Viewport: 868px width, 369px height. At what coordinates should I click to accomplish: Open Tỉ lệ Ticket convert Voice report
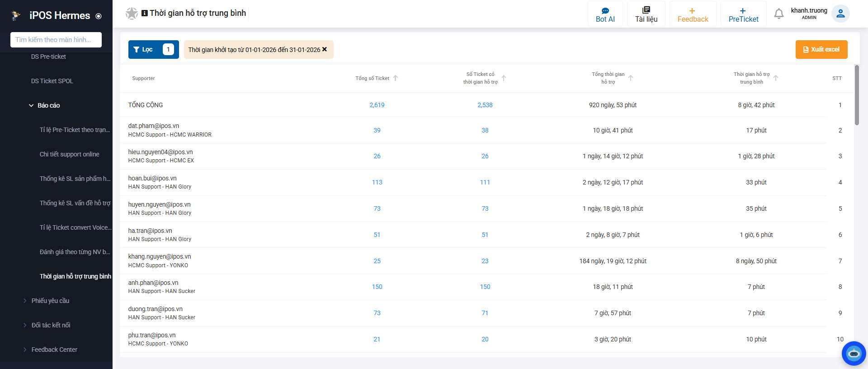[x=75, y=227]
